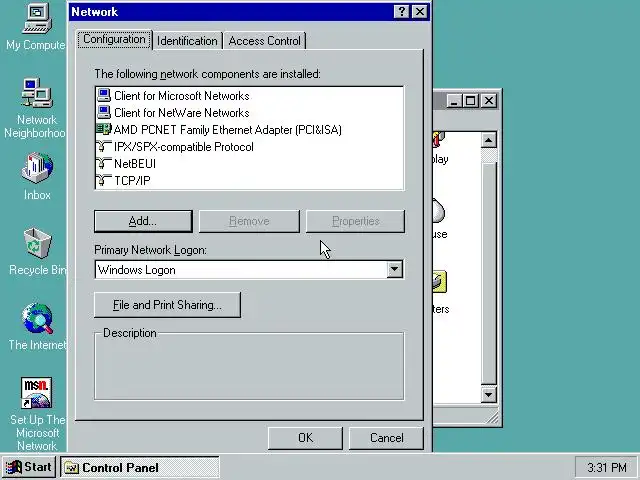Maximize the Control Panel window
The width and height of the screenshot is (640, 480).
(x=470, y=100)
